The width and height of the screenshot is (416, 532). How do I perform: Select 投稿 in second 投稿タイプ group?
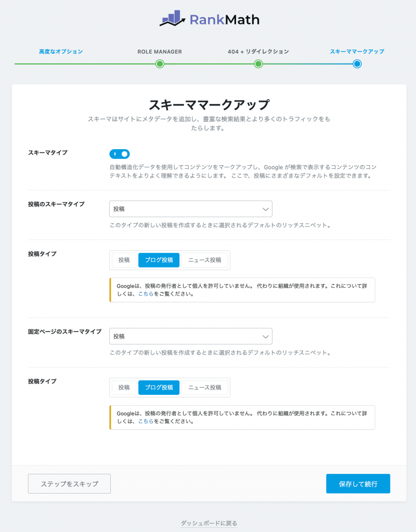pos(124,388)
